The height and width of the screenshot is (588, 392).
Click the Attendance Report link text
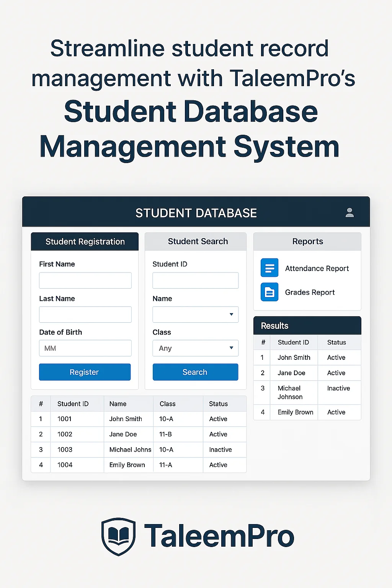tap(317, 268)
